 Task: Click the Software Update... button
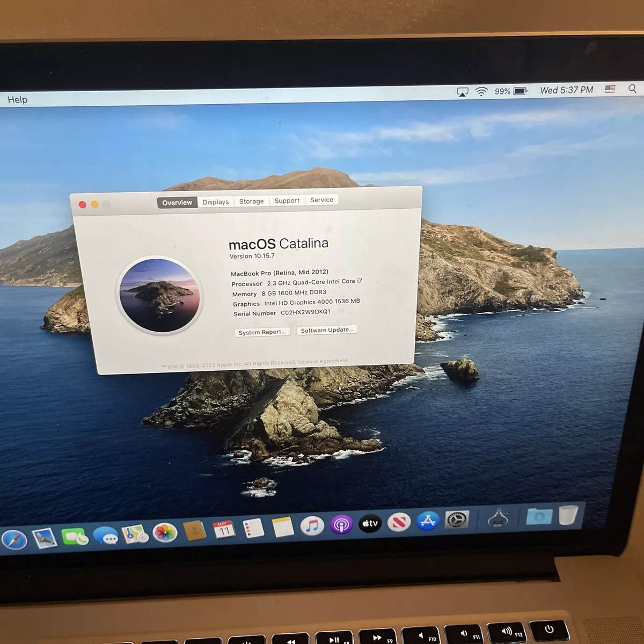pos(327,330)
